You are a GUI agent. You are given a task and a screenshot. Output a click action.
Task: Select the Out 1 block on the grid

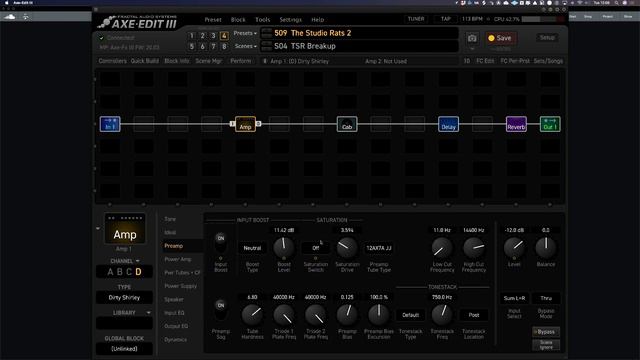[550, 124]
